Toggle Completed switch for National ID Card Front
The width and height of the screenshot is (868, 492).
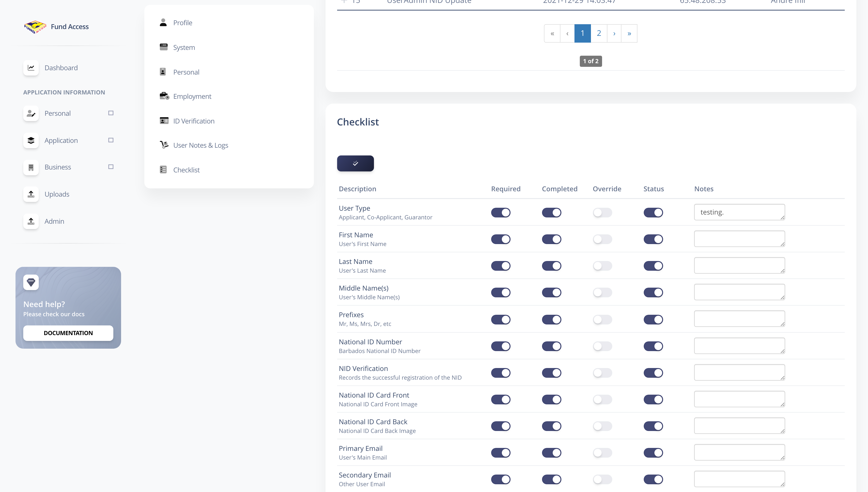(551, 400)
